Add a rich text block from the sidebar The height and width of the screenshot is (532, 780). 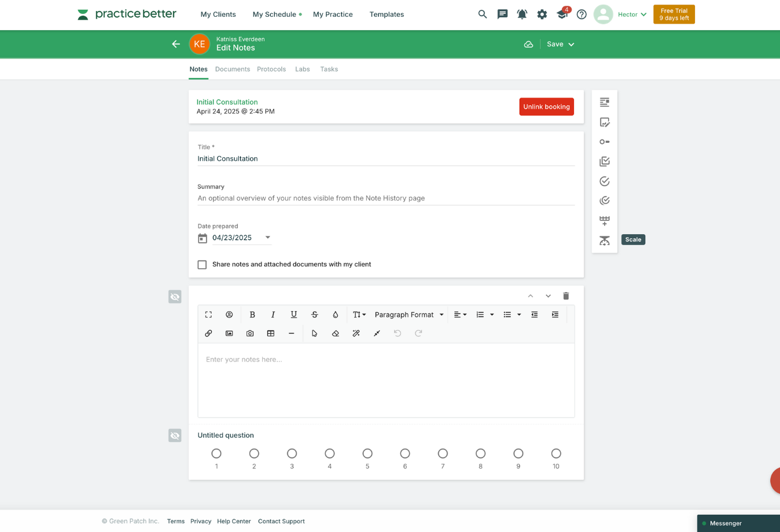click(x=605, y=102)
